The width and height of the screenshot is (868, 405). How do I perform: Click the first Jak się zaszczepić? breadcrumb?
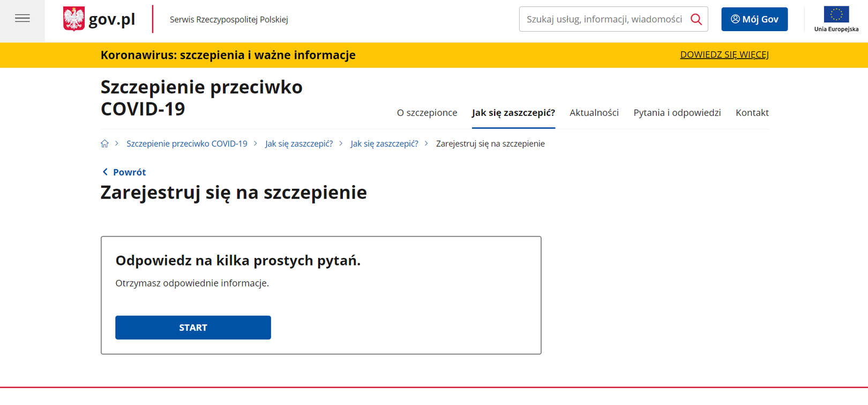click(x=298, y=144)
